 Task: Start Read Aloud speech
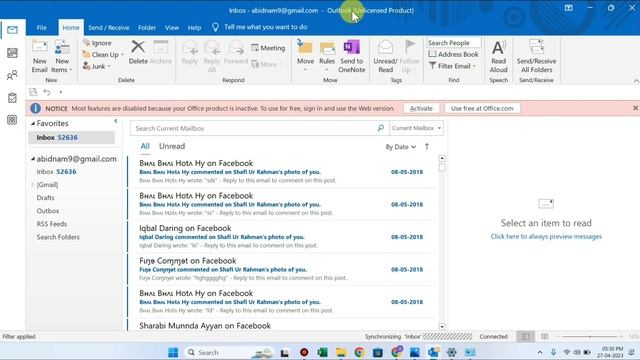(x=498, y=56)
